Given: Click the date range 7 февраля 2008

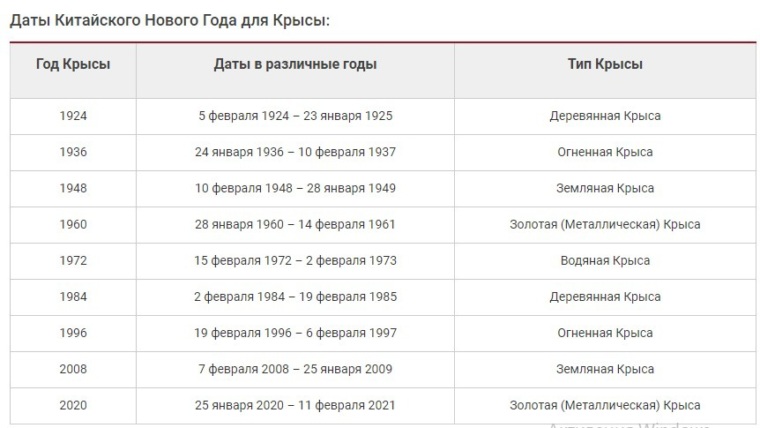Looking at the screenshot, I should point(295,369).
